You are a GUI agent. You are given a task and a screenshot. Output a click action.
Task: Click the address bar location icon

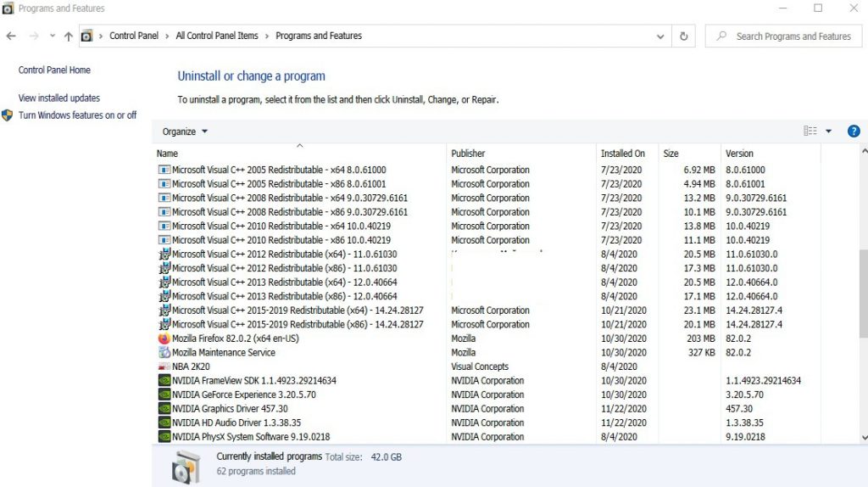point(86,36)
